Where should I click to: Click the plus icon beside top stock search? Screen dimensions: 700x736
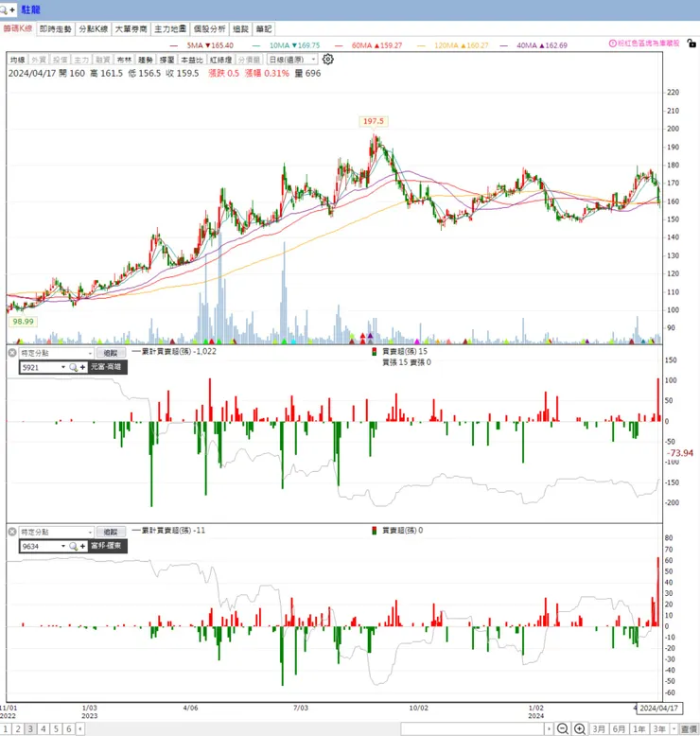point(12,9)
